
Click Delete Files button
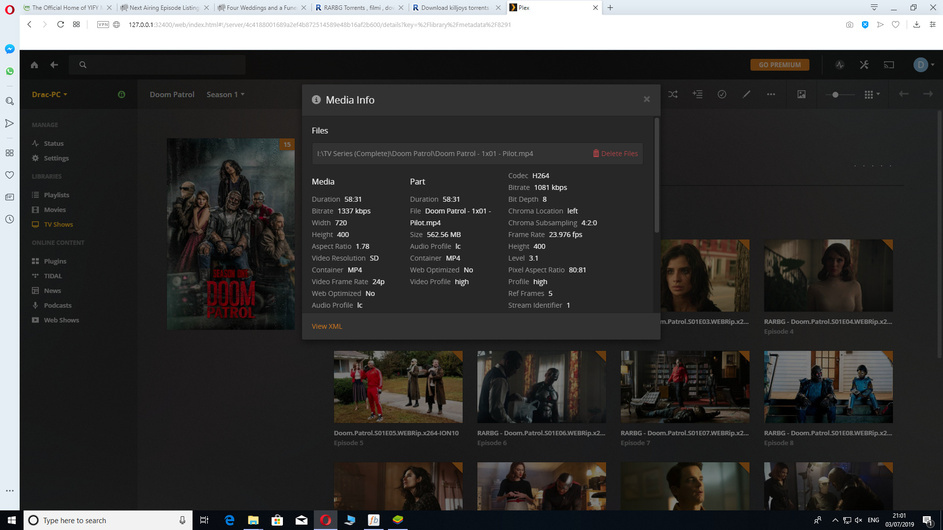tap(615, 153)
